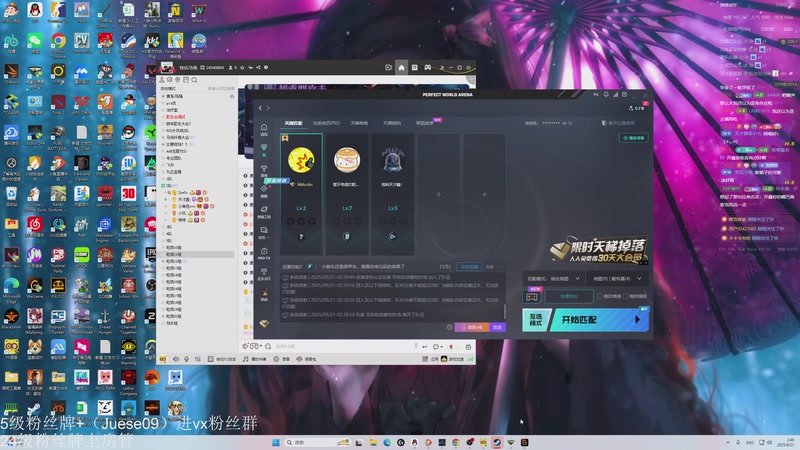Open the Windows Start button
Screen dimensions: 800x450
276,442
